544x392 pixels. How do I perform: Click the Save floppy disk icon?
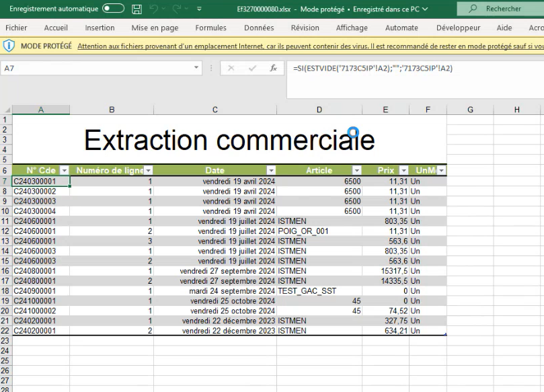(137, 9)
